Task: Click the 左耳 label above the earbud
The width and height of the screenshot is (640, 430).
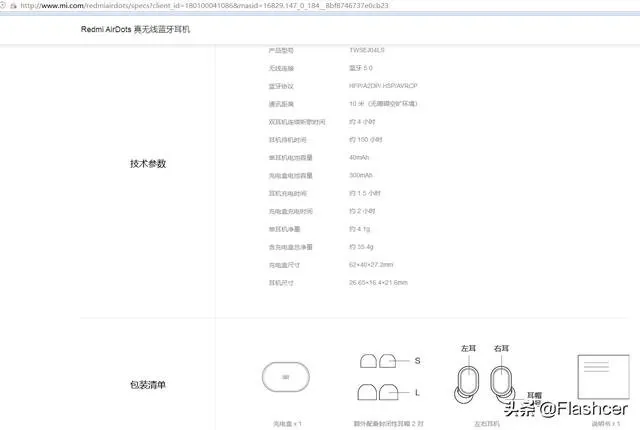Action: [468, 348]
